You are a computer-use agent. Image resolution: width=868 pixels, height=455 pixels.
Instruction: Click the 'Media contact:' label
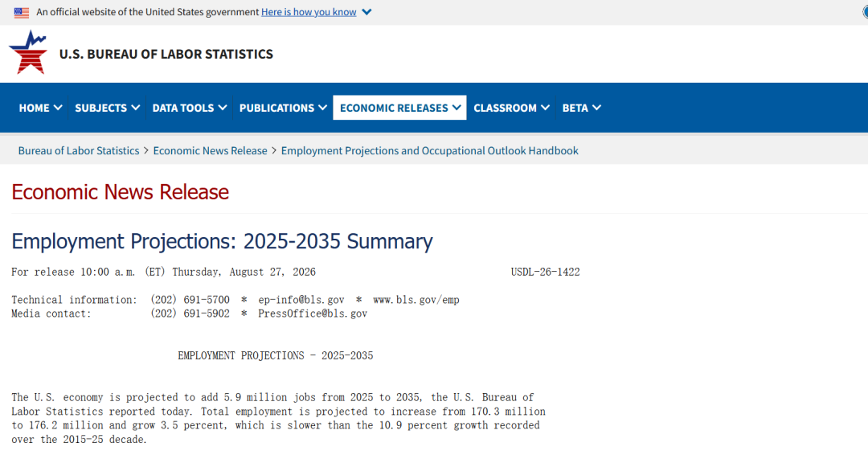(51, 314)
